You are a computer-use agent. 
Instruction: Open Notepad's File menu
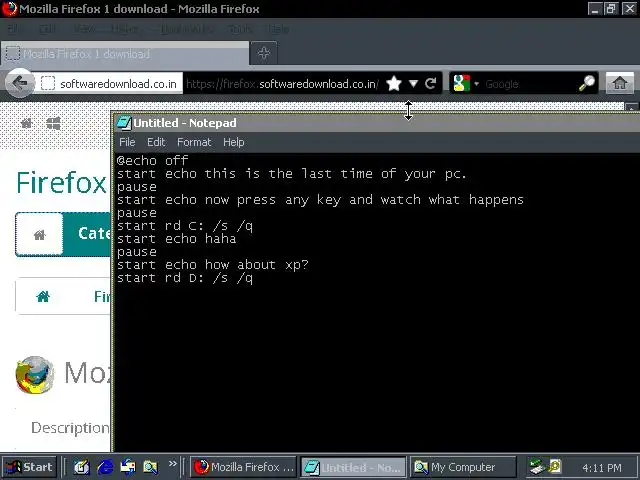pos(127,142)
